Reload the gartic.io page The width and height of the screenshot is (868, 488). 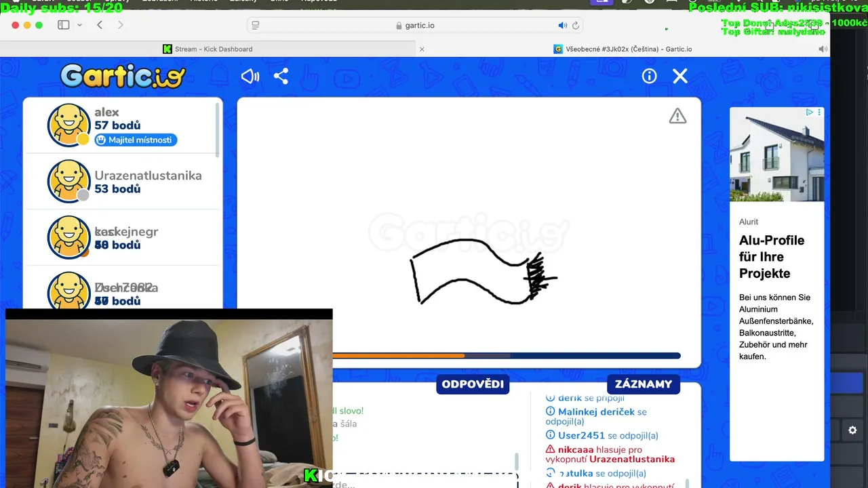tap(576, 25)
